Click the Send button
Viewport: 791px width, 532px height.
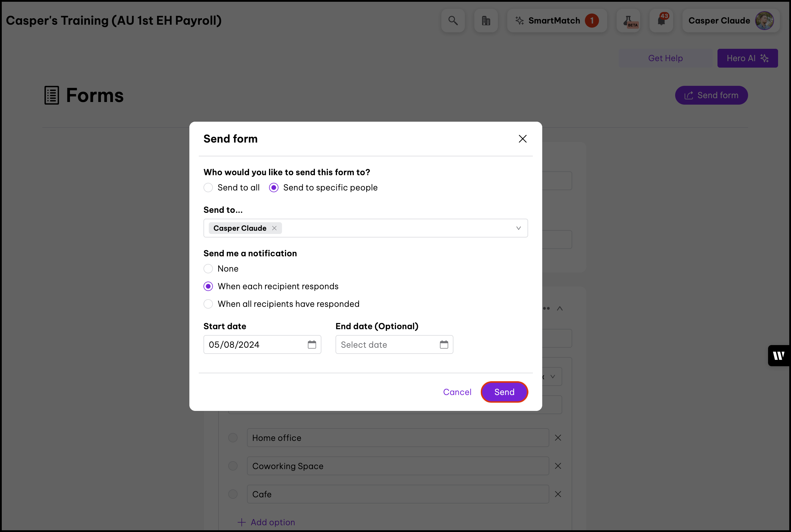[x=504, y=392]
